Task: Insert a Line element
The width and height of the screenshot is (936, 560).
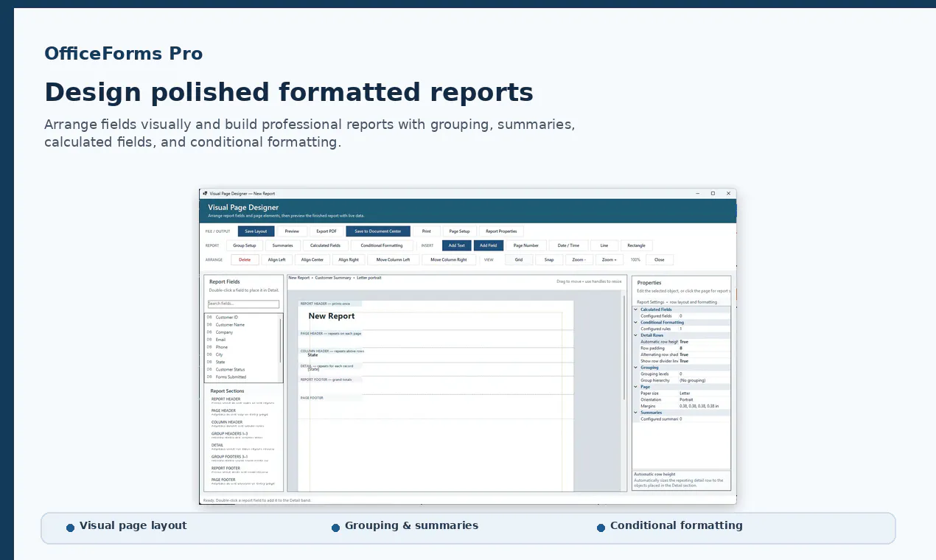Action: 604,245
